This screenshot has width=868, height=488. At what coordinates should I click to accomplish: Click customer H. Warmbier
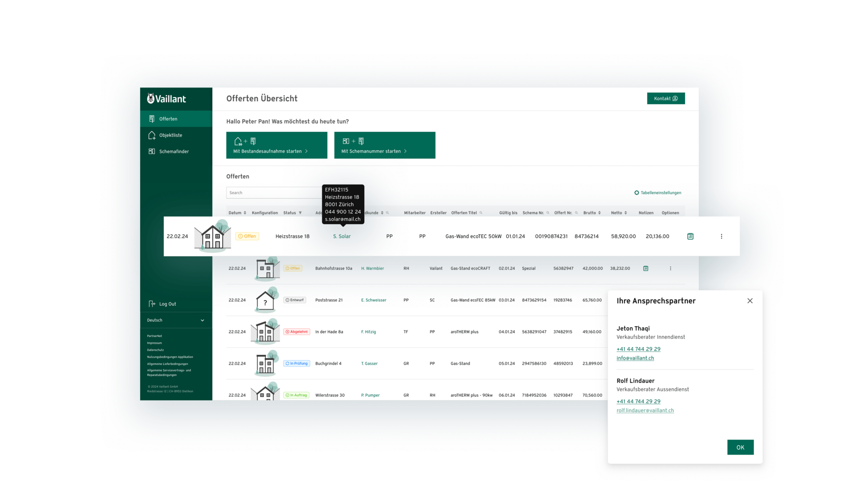(x=373, y=268)
